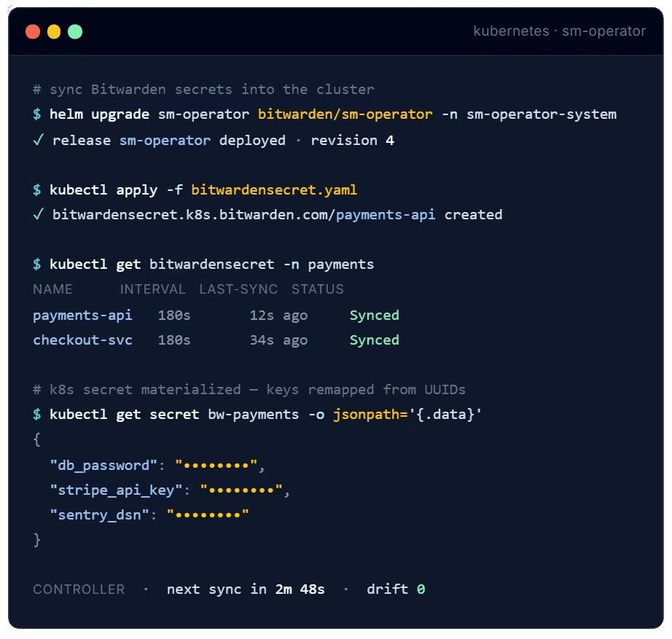Screen dimensions: 672x639
Task: Click the yellow minimize window dot
Action: point(54,32)
